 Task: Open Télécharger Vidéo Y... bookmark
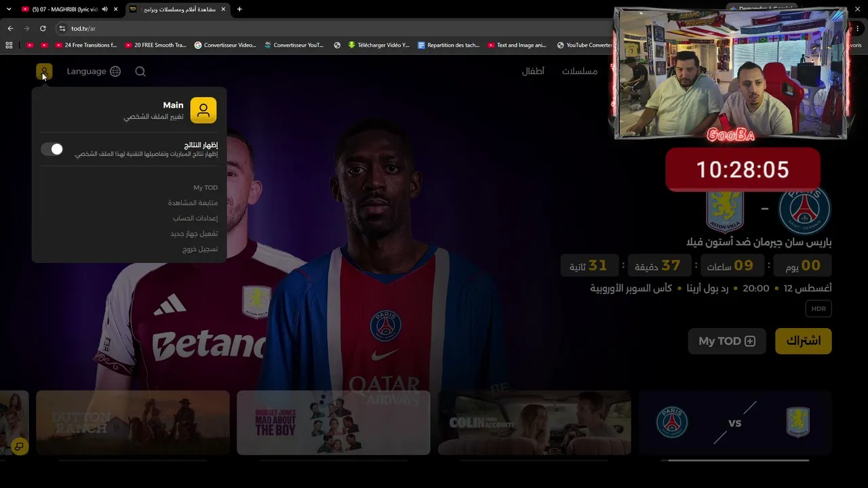(x=379, y=45)
